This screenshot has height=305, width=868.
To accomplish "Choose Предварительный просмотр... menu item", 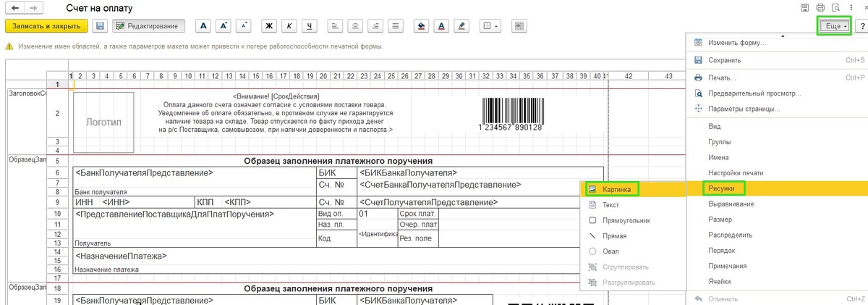I will point(777,93).
